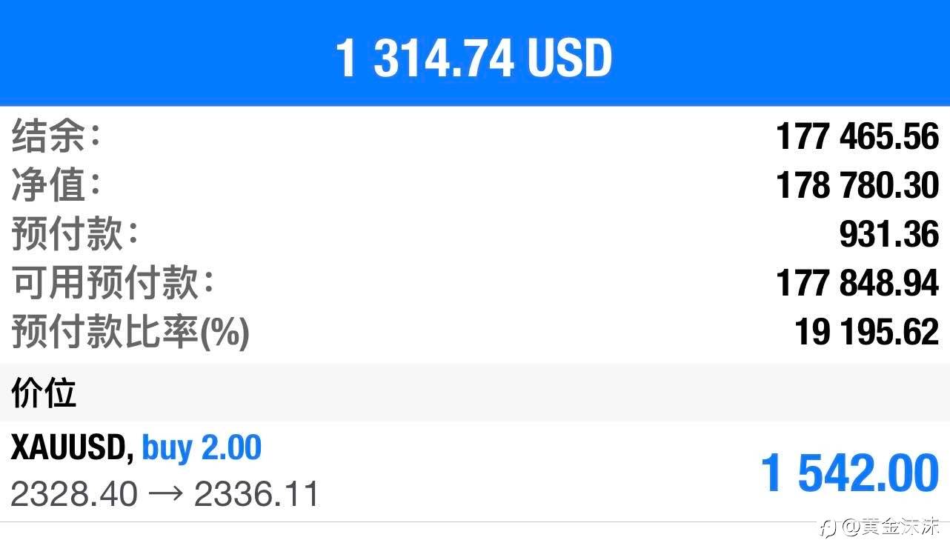This screenshot has width=950, height=560.
Task: Select the margin value 931.36
Action: (888, 234)
